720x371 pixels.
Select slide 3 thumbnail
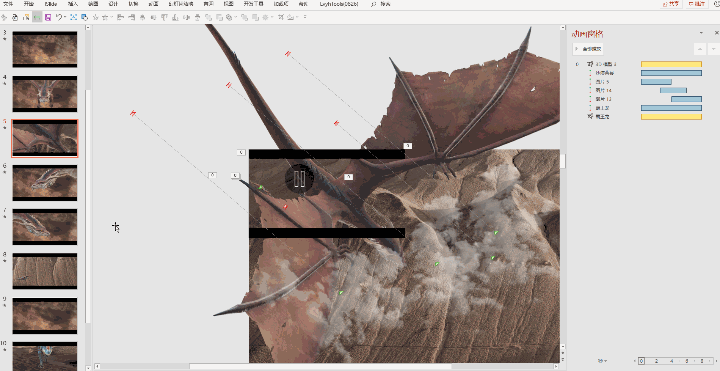coord(45,50)
